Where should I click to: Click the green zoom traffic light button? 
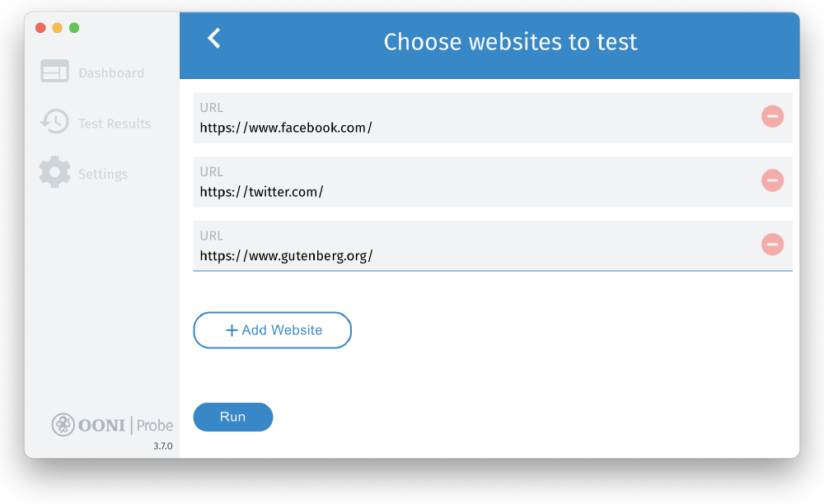(74, 27)
